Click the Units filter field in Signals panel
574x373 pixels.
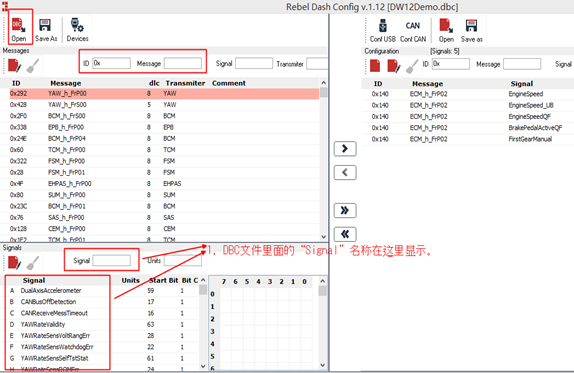click(x=183, y=260)
